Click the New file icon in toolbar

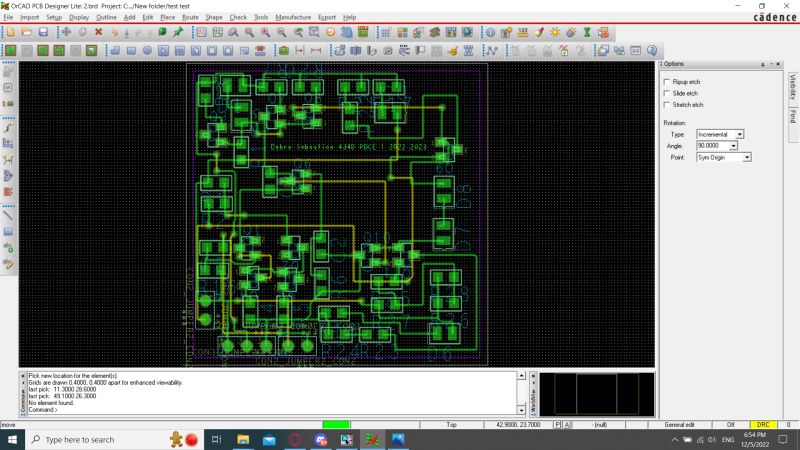pos(10,33)
